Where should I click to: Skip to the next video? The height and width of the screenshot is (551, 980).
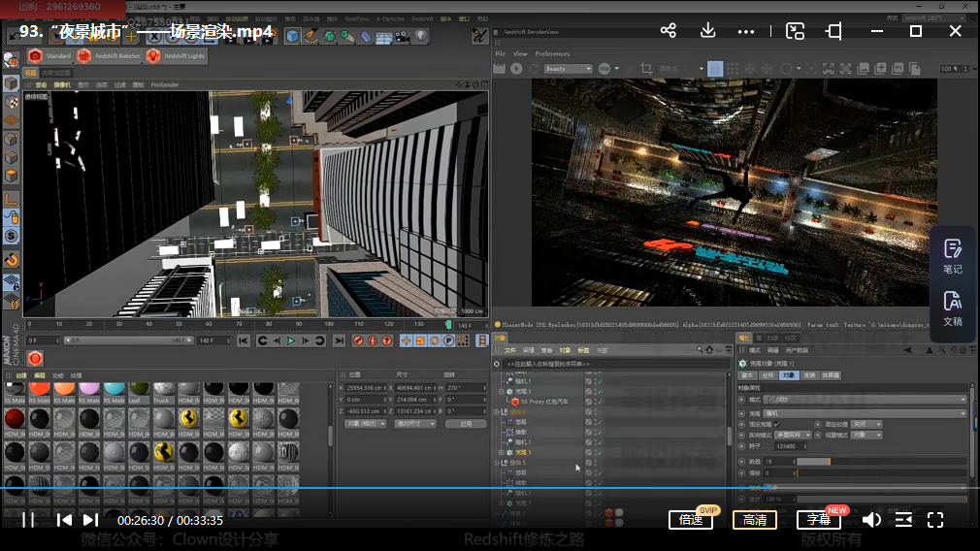pyautogui.click(x=90, y=520)
